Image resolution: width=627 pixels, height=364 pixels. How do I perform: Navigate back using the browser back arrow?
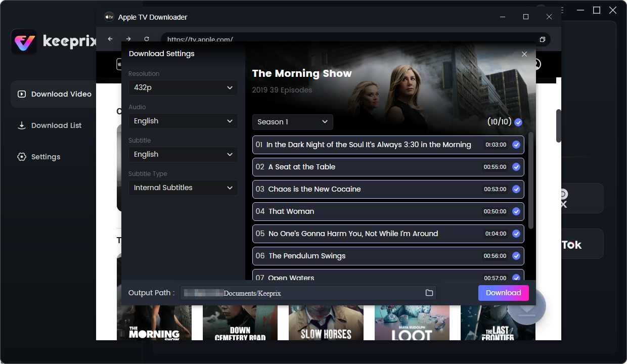click(x=110, y=39)
